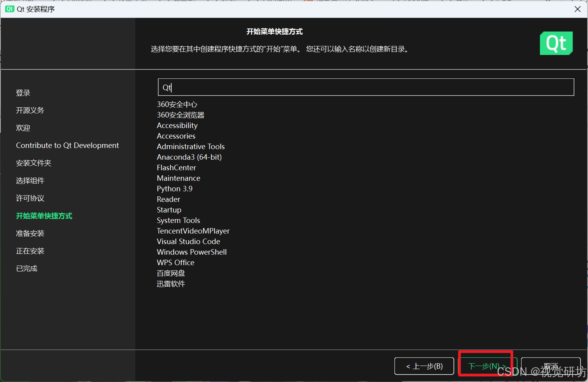Go back with 上一步(B) button
The image size is (588, 382).
pyautogui.click(x=424, y=366)
